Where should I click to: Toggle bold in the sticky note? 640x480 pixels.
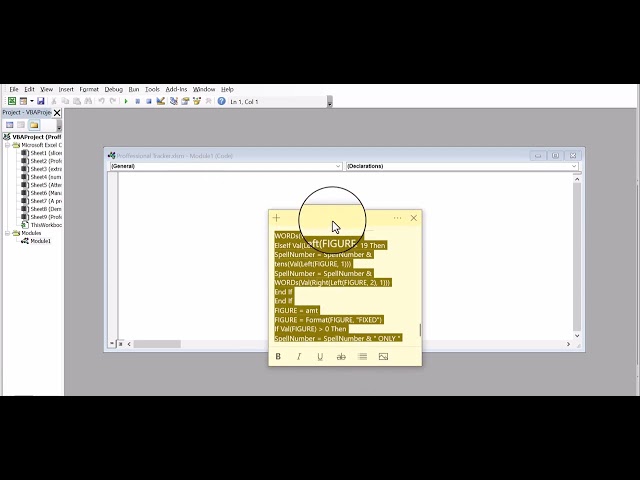[278, 356]
